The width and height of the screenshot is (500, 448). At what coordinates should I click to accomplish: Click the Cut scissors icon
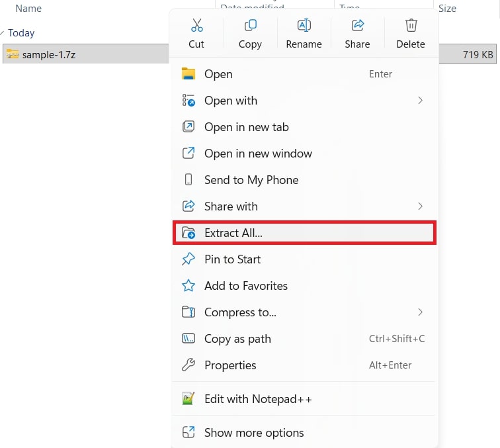click(x=196, y=26)
